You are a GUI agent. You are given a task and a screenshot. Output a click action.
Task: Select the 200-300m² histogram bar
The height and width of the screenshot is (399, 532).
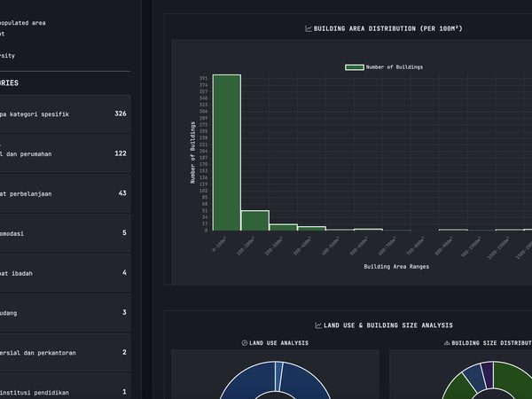pyautogui.click(x=284, y=227)
